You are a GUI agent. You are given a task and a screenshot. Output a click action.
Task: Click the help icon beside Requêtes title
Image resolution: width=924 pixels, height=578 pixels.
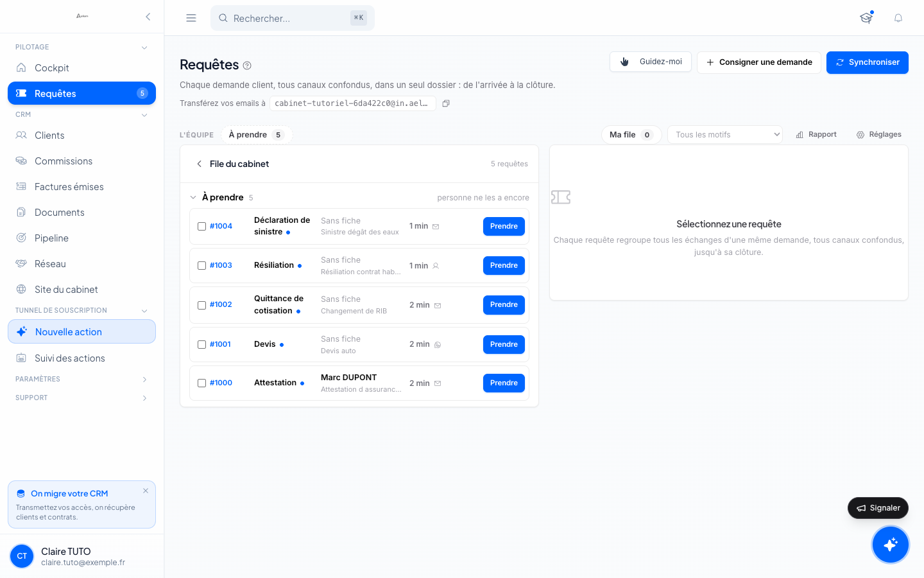click(247, 66)
